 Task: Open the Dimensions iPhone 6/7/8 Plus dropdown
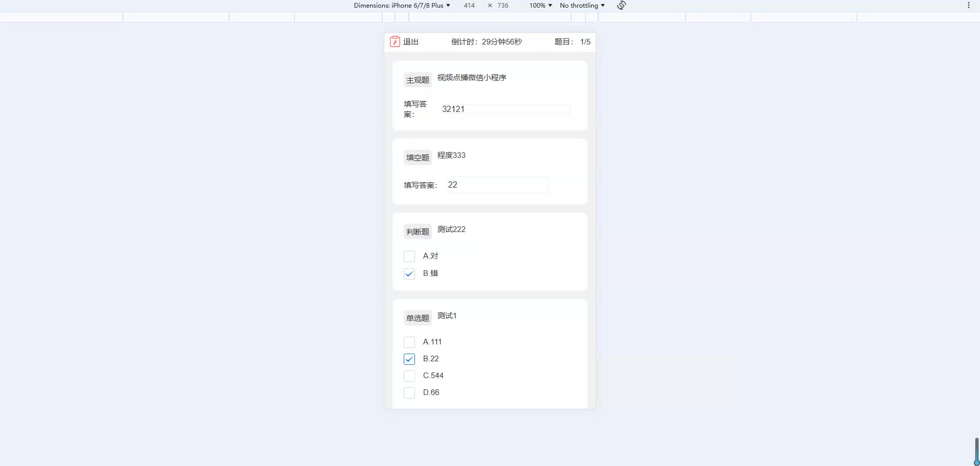pos(402,5)
